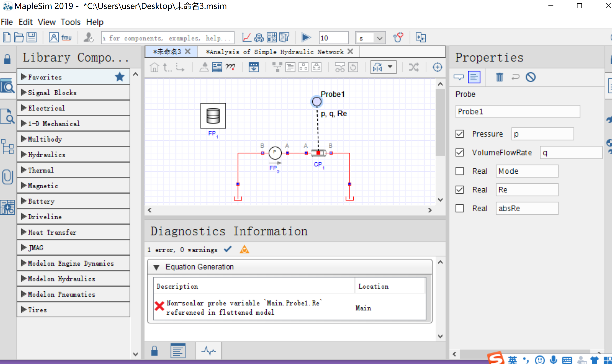Image resolution: width=612 pixels, height=364 pixels.
Task: Click the model tree hierarchy sidebar icon
Action: [7, 147]
